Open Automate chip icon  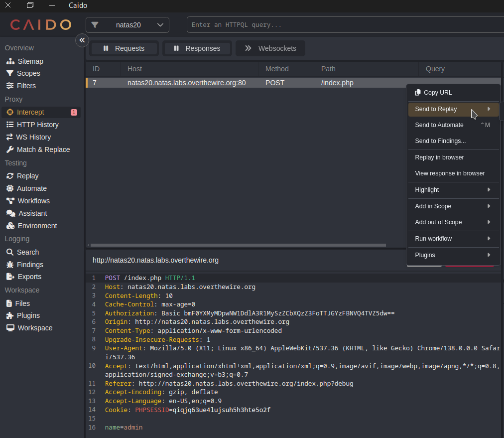tap(10, 188)
